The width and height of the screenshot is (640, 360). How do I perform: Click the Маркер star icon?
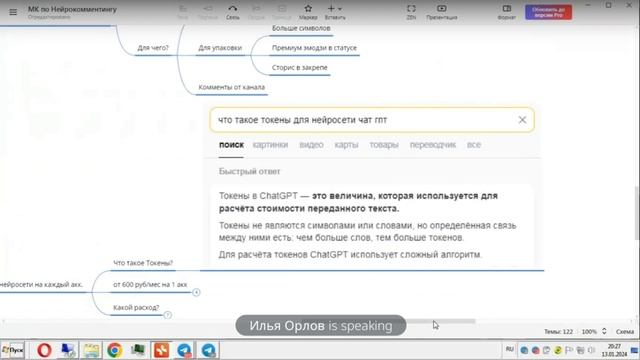(x=308, y=12)
